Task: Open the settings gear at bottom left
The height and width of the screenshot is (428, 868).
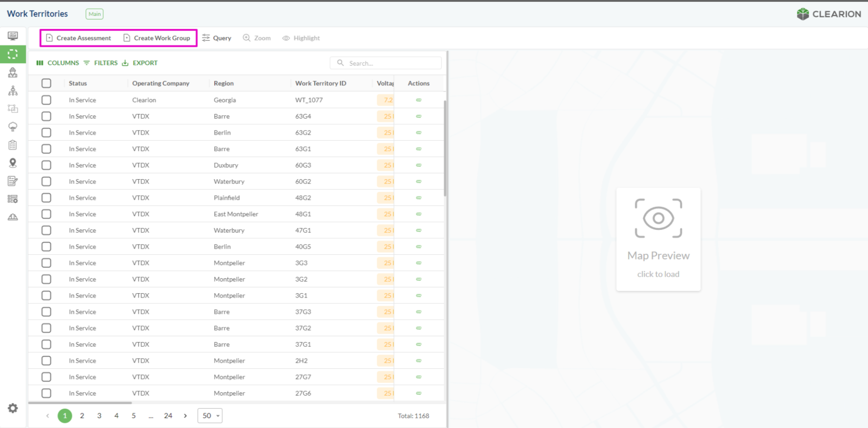Action: click(x=13, y=408)
